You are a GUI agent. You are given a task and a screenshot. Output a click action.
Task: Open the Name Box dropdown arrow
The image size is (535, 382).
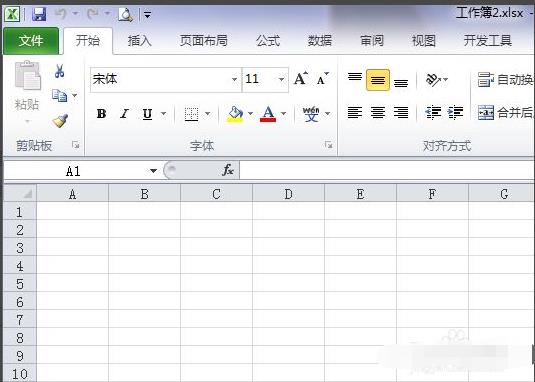pos(154,171)
